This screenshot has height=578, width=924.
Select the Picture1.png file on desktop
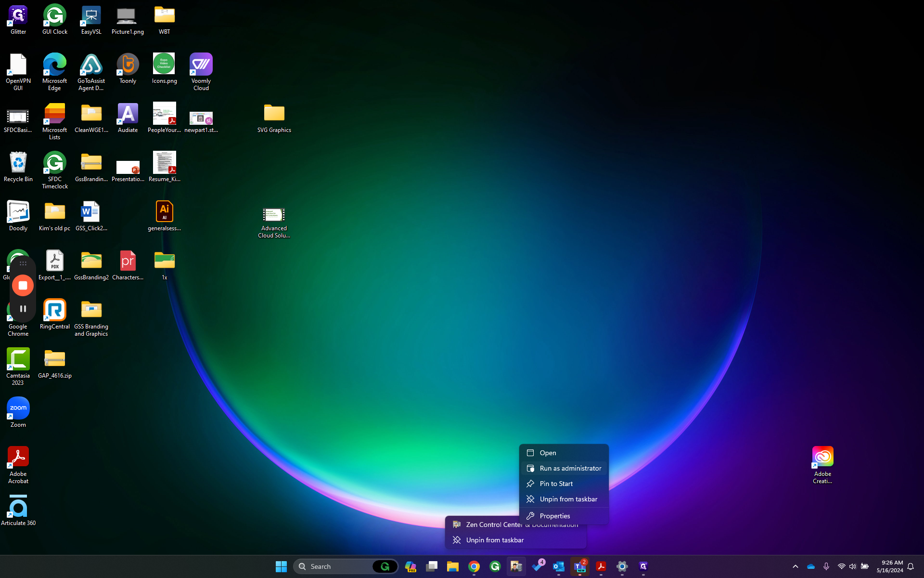[128, 20]
